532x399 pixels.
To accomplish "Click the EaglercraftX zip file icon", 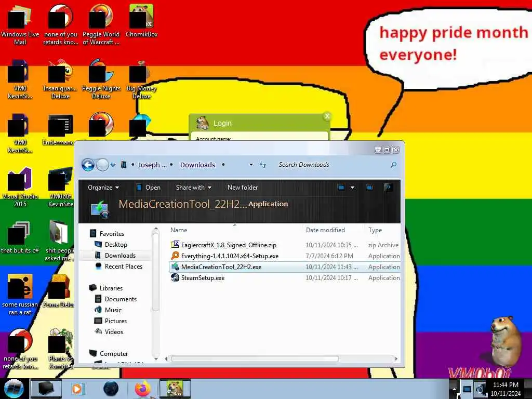I will 175,245.
